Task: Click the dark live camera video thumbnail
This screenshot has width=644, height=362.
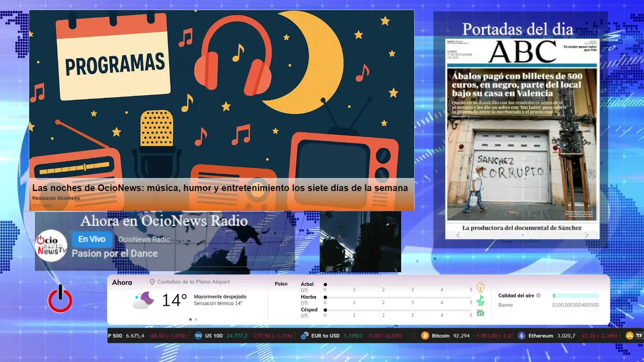Action: [x=360, y=242]
